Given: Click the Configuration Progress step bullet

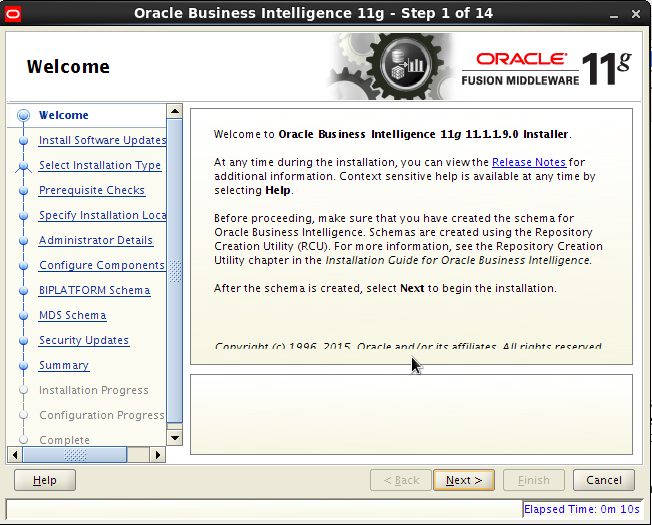Looking at the screenshot, I should [x=24, y=415].
